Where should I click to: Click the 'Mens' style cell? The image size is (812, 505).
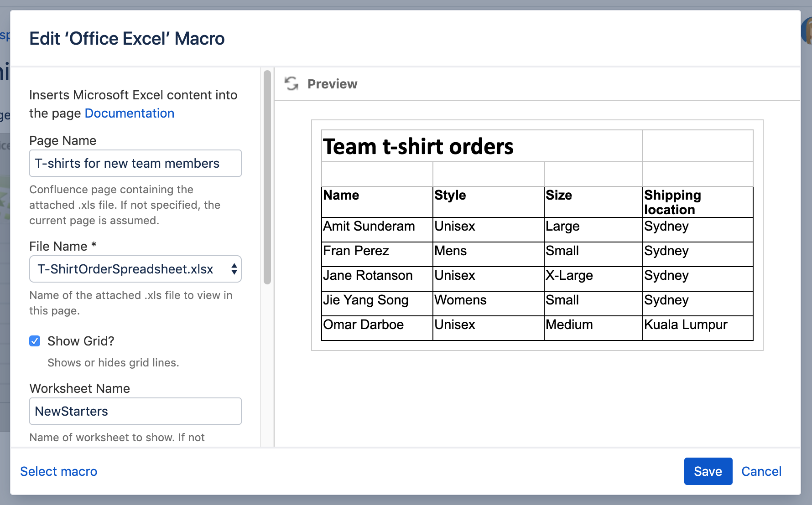point(489,254)
